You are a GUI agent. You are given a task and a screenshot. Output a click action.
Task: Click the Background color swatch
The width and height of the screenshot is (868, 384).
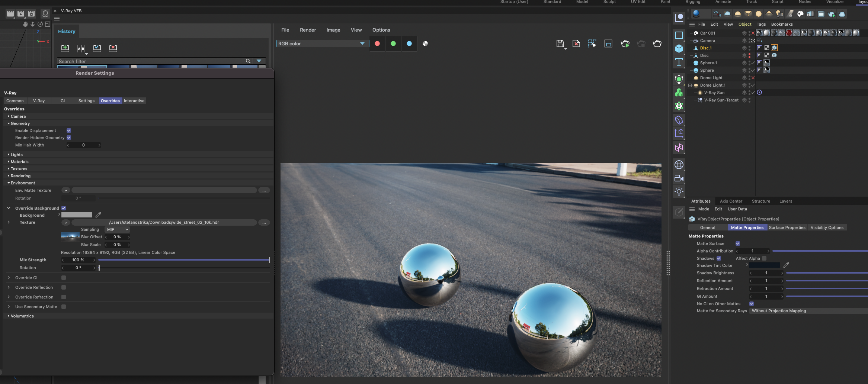77,215
